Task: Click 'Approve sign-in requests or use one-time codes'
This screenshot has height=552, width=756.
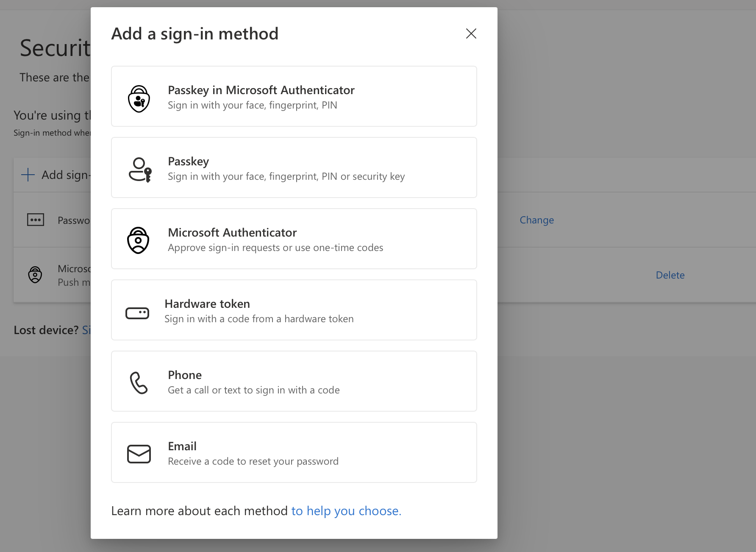Action: [275, 248]
